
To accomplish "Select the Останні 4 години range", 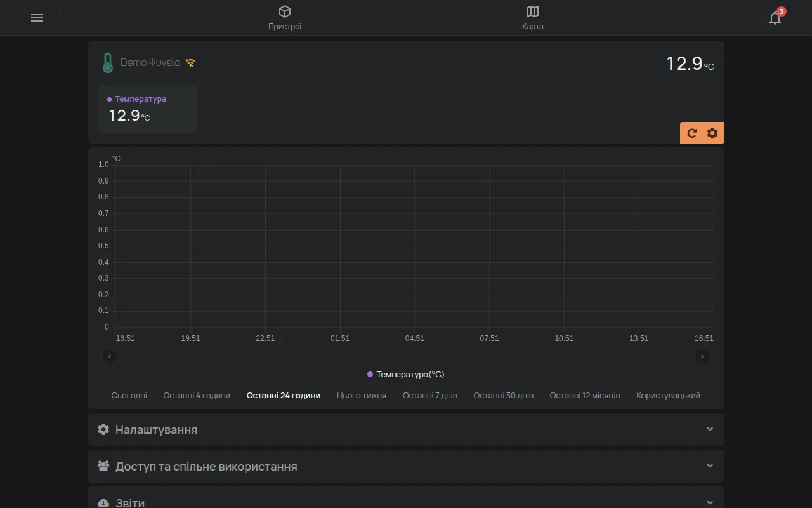I will (197, 395).
